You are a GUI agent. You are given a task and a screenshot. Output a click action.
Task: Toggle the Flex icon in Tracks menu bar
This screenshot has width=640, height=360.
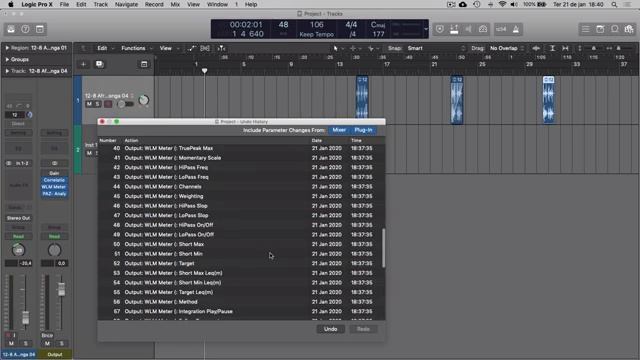pos(205,48)
